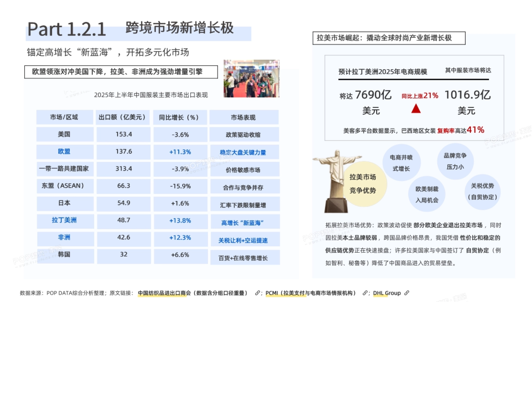Image resolution: width=532 pixels, height=393 pixels.
Task: Click the -15.9% growth cell
Action: pyautogui.click(x=181, y=186)
